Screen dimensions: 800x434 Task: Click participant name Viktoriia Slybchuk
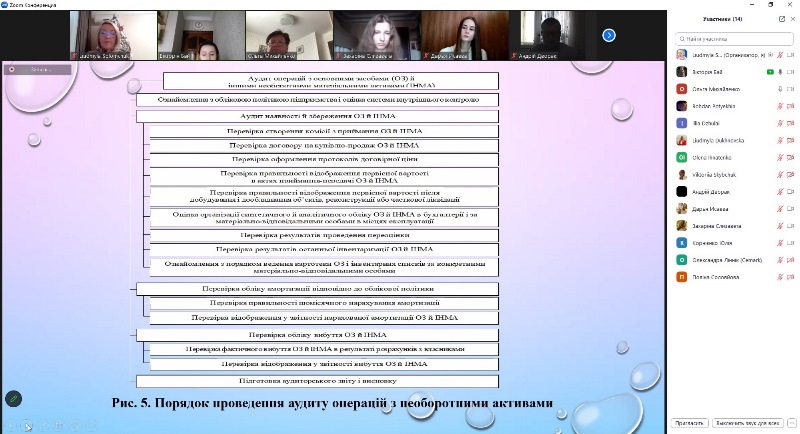pyautogui.click(x=714, y=174)
